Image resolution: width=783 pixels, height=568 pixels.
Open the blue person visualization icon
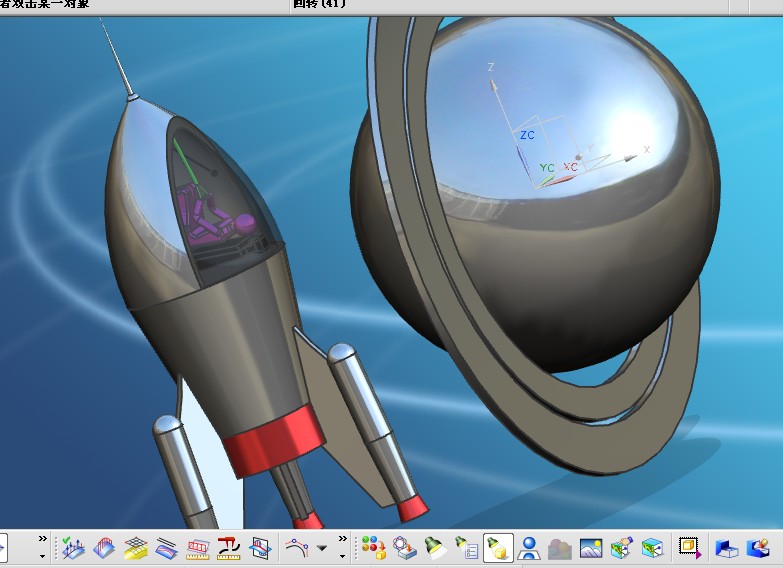point(529,548)
